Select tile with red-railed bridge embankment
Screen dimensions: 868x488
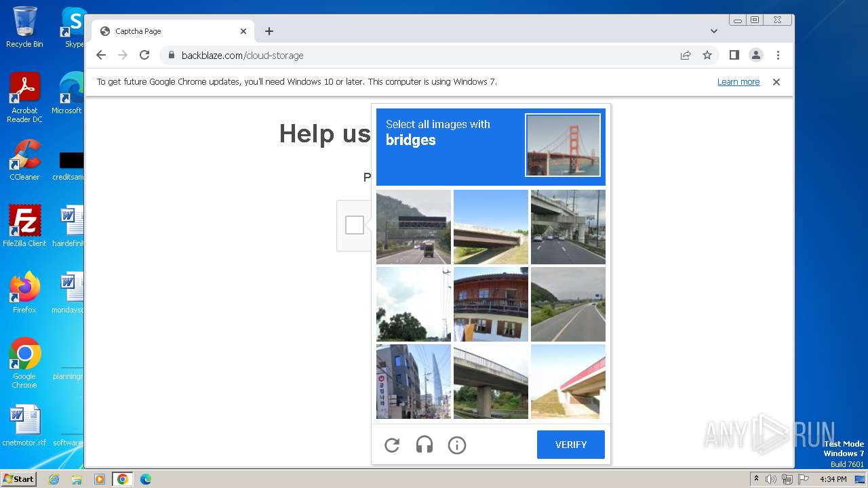click(x=568, y=382)
